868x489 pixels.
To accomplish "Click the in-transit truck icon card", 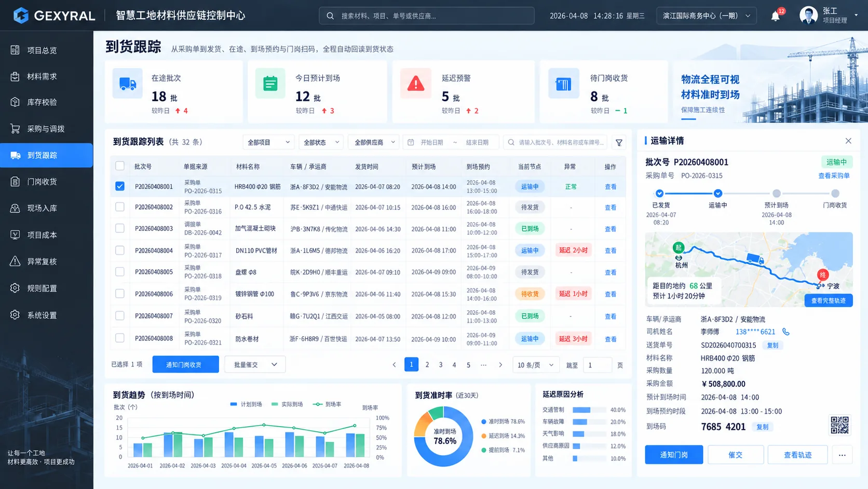I will (127, 84).
